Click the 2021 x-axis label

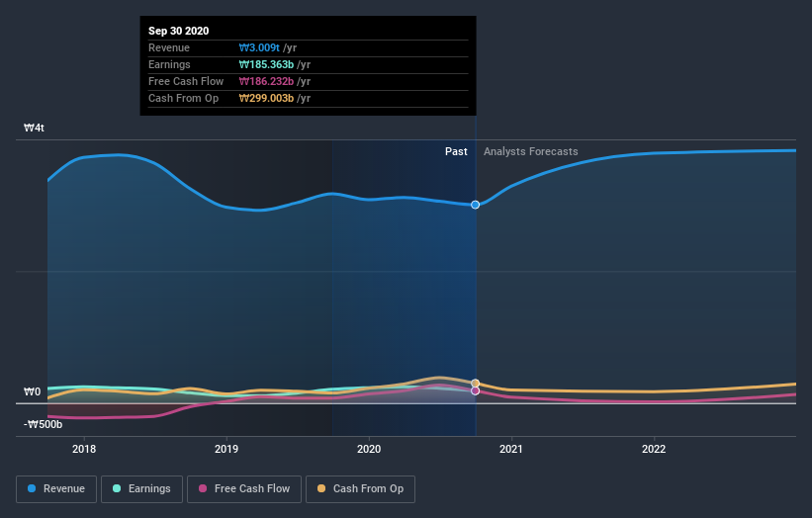tap(511, 449)
